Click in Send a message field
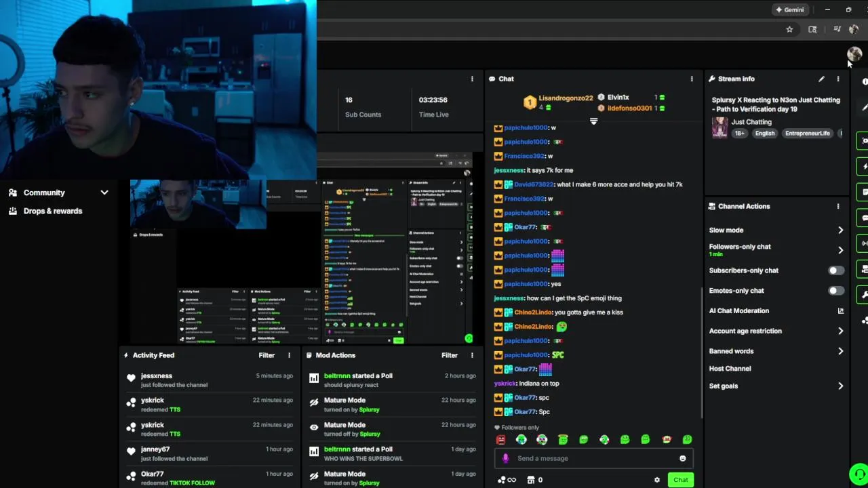 click(595, 459)
